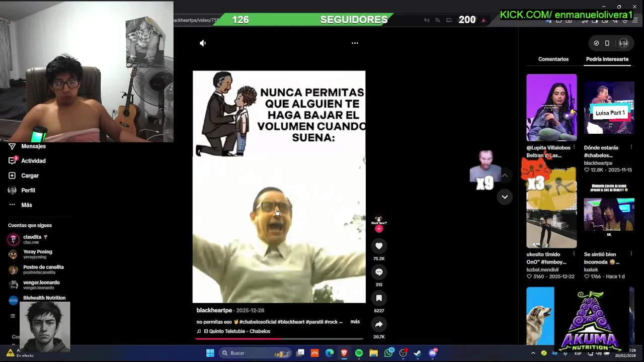The height and width of the screenshot is (362, 644).
Task: Switch to the Podría interesarte tab
Action: pos(607,59)
